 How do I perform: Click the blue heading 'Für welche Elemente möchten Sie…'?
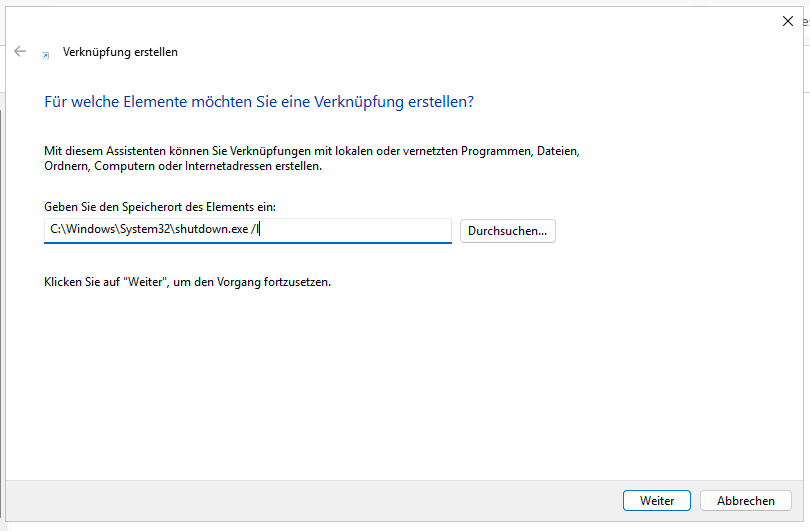point(259,102)
